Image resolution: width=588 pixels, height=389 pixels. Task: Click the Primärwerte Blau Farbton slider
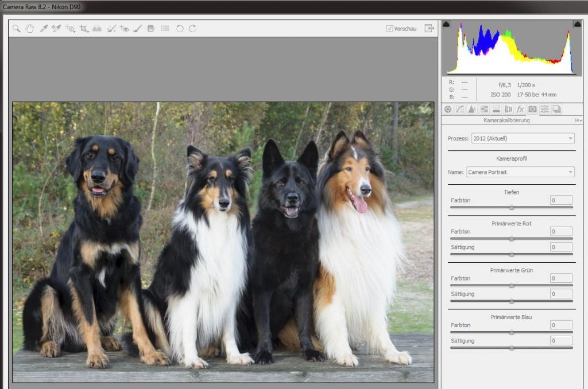click(512, 332)
